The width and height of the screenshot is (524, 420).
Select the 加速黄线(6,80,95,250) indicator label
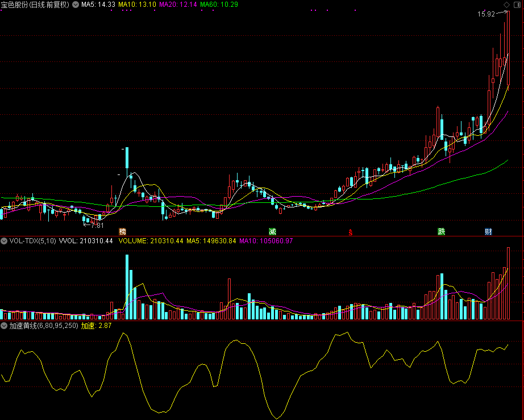43,326
